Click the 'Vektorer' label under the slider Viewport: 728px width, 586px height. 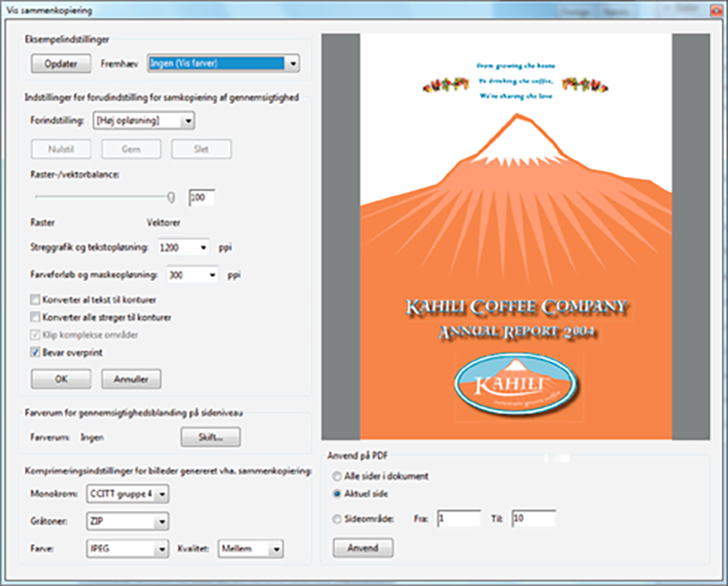tap(164, 223)
